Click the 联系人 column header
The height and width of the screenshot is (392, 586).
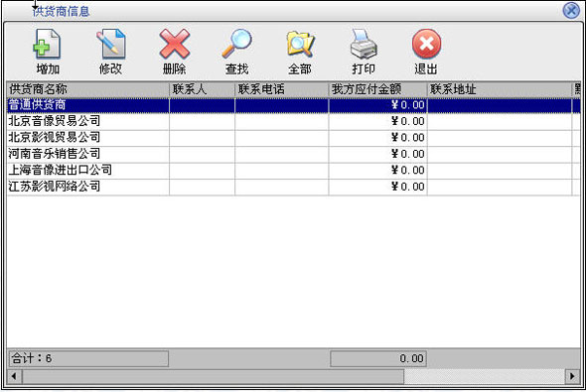click(x=203, y=89)
